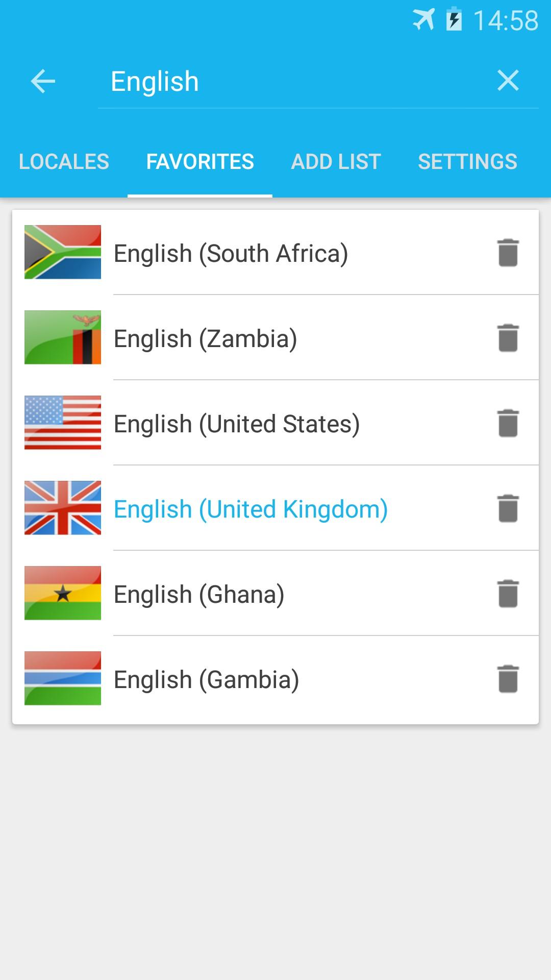Screen dimensions: 551x980
Task: Open the Add List tab
Action: (x=336, y=162)
